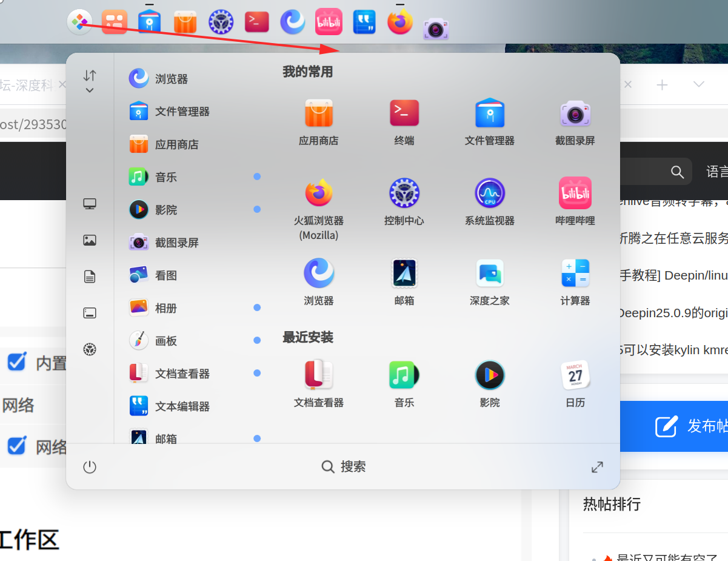The width and height of the screenshot is (728, 561).
Task: Launch 应用商店 in 我的常用 grid
Action: click(319, 122)
